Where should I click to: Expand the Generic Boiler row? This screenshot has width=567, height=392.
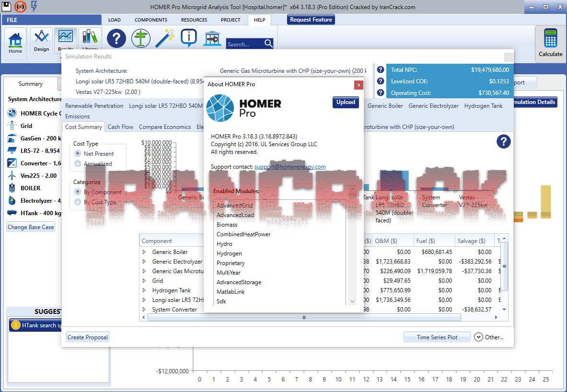click(x=144, y=252)
